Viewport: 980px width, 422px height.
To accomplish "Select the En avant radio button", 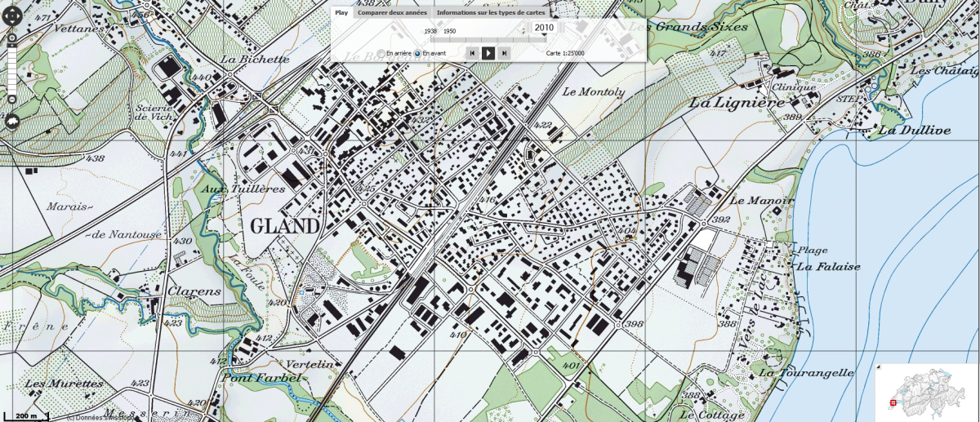I will coord(417,54).
